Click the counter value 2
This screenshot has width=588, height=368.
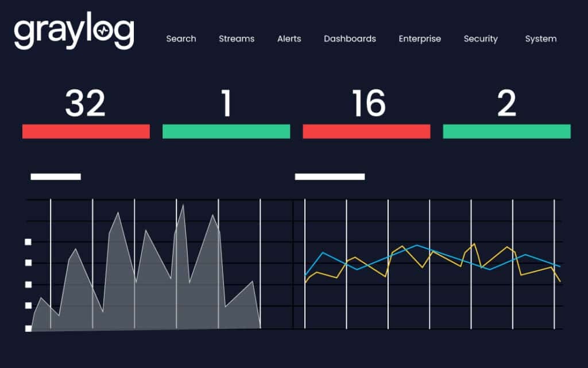[506, 103]
